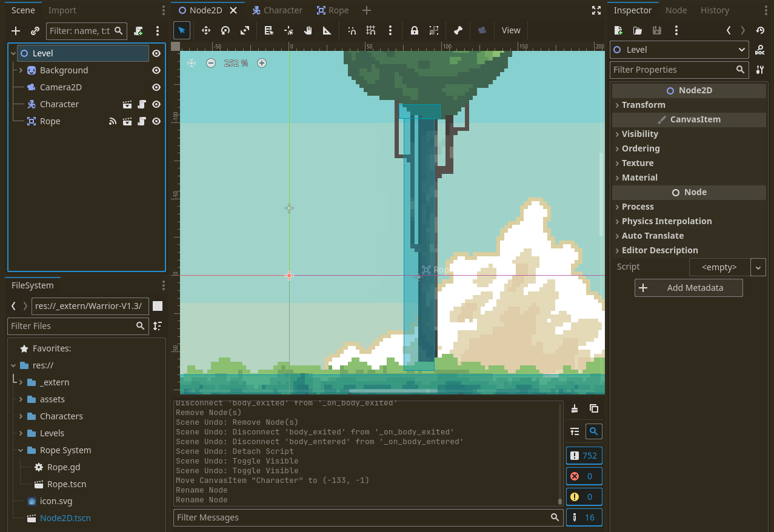Click inside the Filter Messages field
The width and height of the screenshot is (774, 532).
click(x=364, y=517)
